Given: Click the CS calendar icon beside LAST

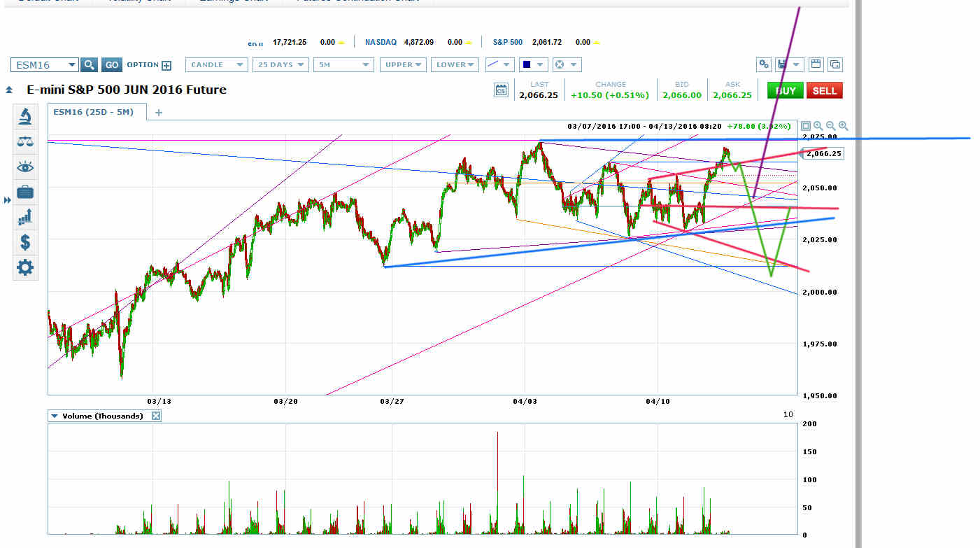Looking at the screenshot, I should [x=500, y=90].
